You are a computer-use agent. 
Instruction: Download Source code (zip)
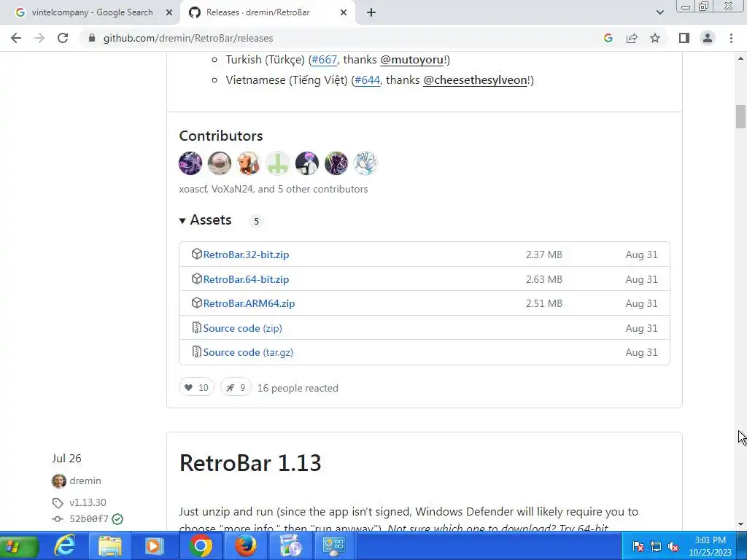coord(242,329)
